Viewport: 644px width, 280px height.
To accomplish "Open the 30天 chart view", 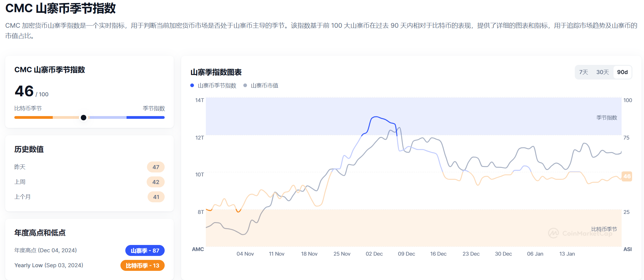I will click(x=603, y=72).
